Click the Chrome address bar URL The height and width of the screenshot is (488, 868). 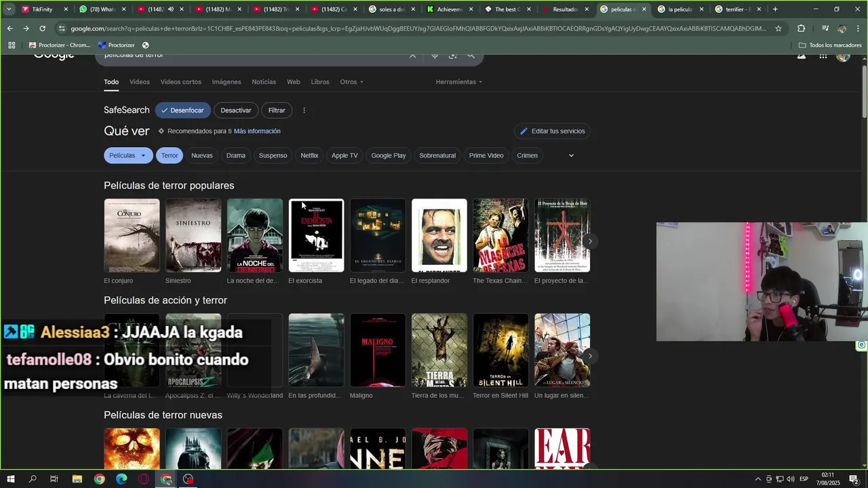point(417,28)
